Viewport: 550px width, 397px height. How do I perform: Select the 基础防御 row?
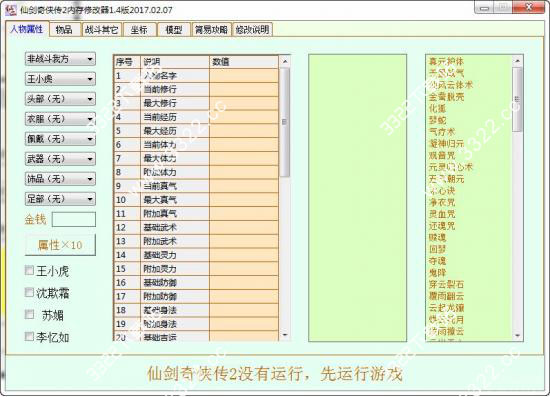pos(196,282)
